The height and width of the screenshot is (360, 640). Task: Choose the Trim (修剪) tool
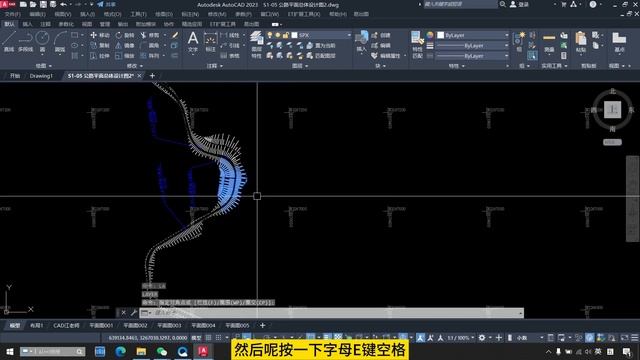(150, 36)
